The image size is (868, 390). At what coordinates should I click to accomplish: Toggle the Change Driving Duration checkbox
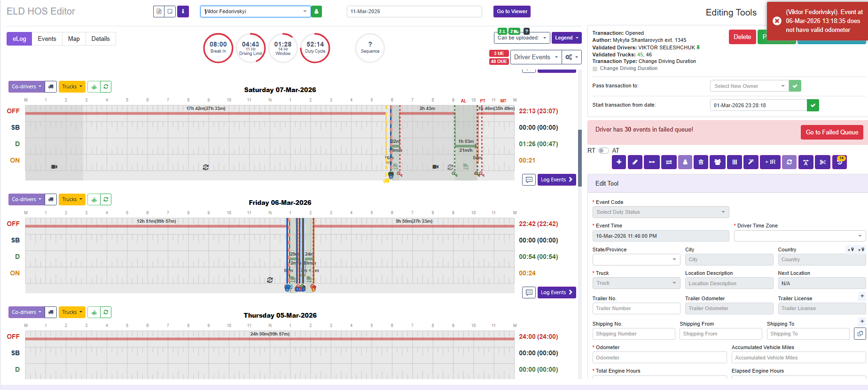click(x=595, y=69)
